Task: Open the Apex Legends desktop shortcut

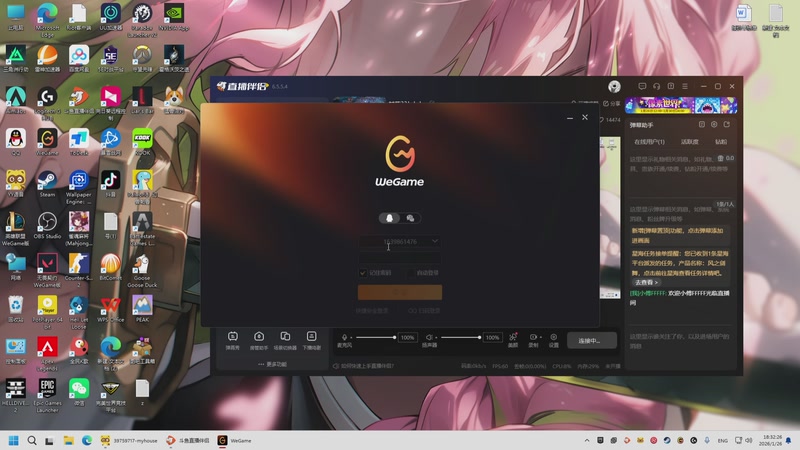Action: 47,354
